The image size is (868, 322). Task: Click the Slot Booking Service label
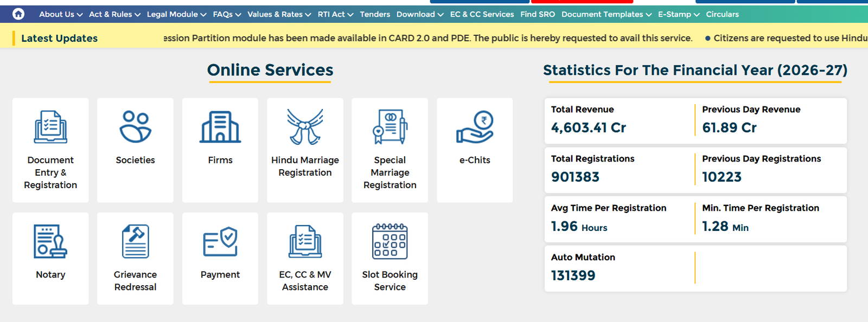tap(390, 281)
